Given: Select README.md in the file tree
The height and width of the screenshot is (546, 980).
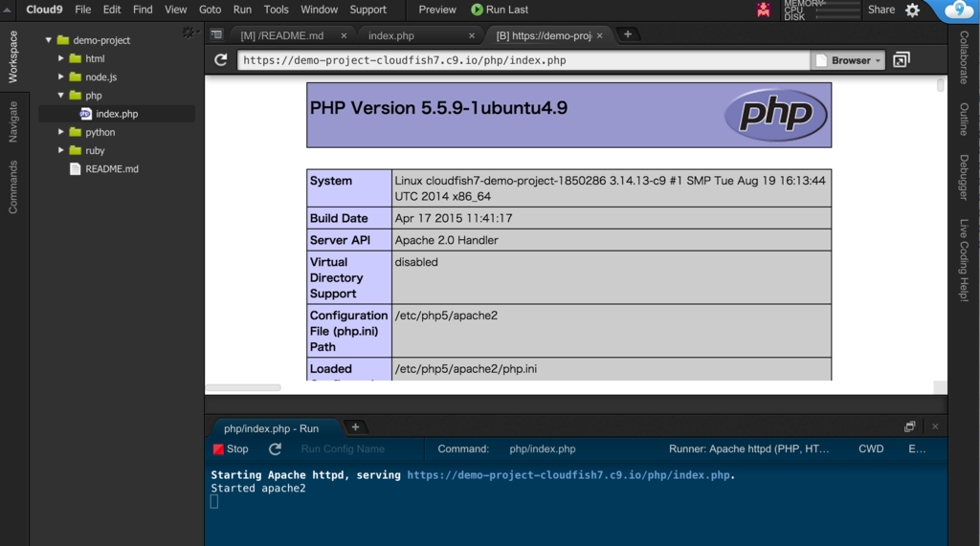Looking at the screenshot, I should coord(112,168).
